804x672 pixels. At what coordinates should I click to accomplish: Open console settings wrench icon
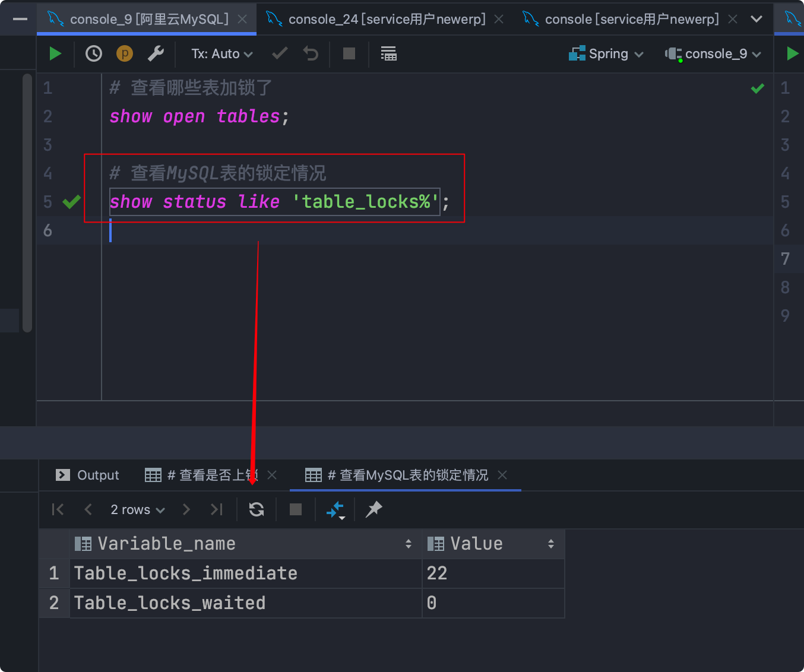pyautogui.click(x=156, y=54)
